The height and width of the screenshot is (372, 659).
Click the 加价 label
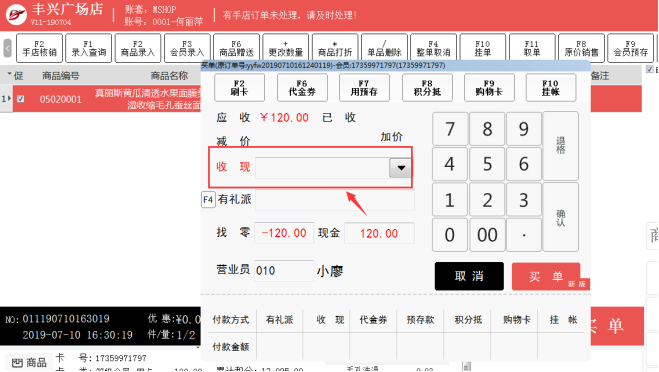coord(392,137)
